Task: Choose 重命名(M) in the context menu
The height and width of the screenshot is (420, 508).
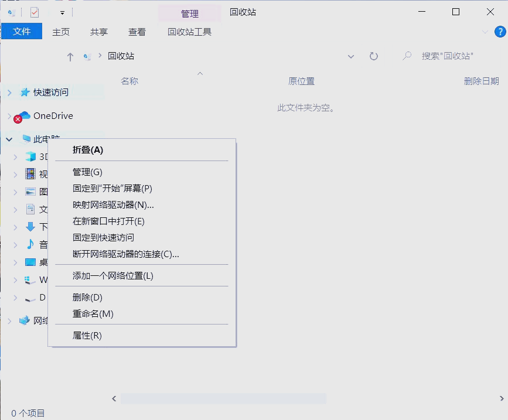Action: coord(142,314)
